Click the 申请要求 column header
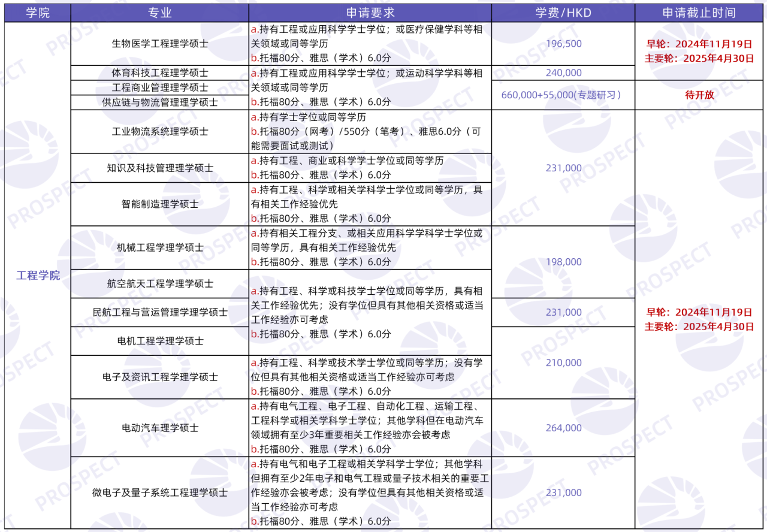The width and height of the screenshot is (767, 532). pyautogui.click(x=370, y=13)
